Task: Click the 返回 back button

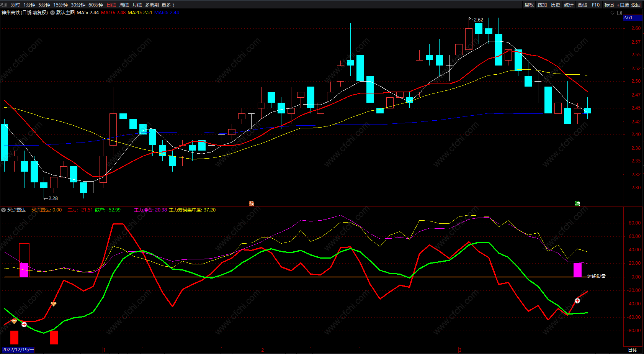Action: 636,5
